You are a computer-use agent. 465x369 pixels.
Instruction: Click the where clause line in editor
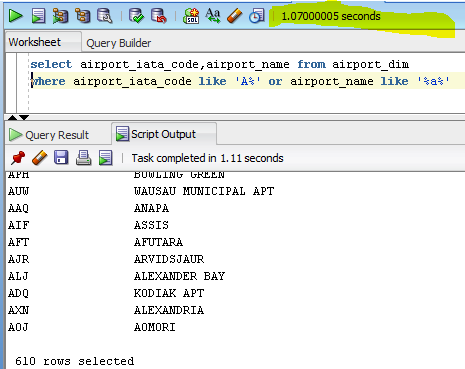pyautogui.click(x=240, y=81)
